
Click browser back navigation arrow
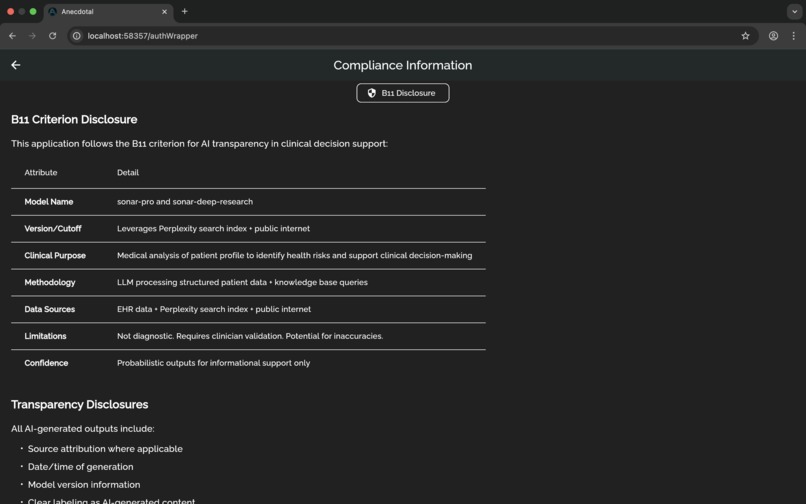[12, 36]
